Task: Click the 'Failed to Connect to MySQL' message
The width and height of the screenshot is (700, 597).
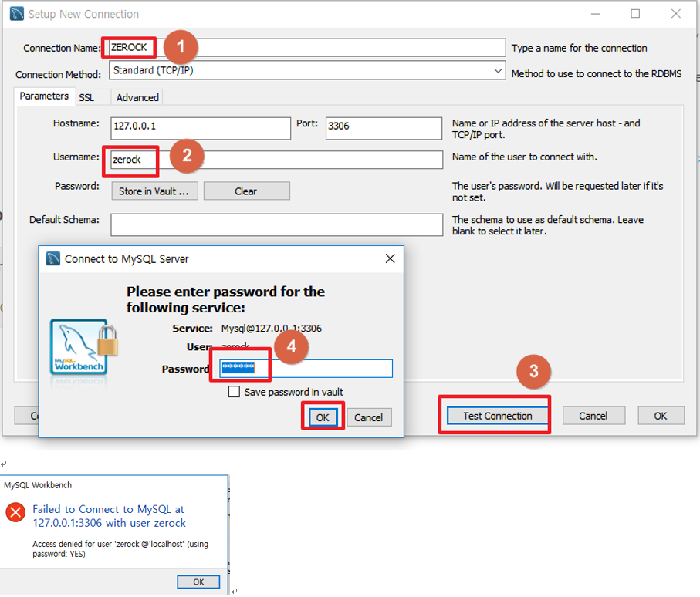Action: [109, 516]
